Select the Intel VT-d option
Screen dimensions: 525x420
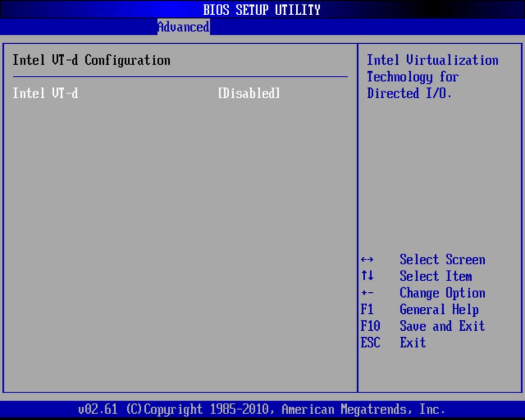click(x=45, y=93)
